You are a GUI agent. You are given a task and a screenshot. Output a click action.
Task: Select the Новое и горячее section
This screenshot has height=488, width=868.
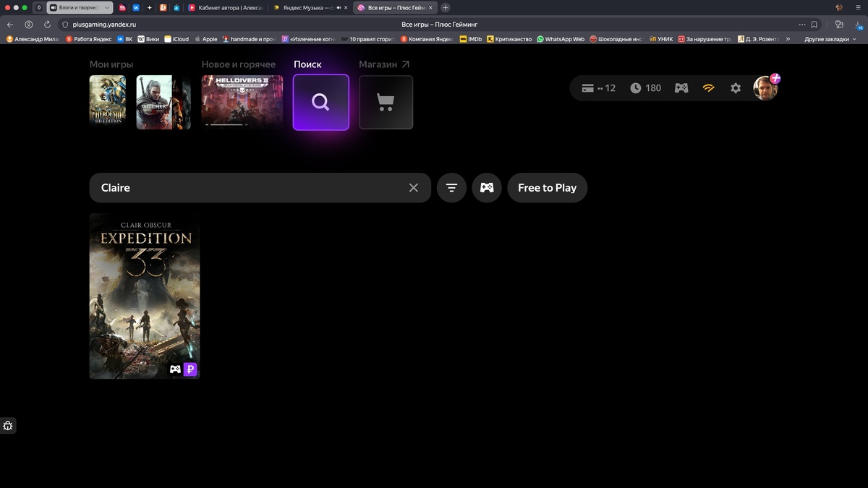[239, 64]
